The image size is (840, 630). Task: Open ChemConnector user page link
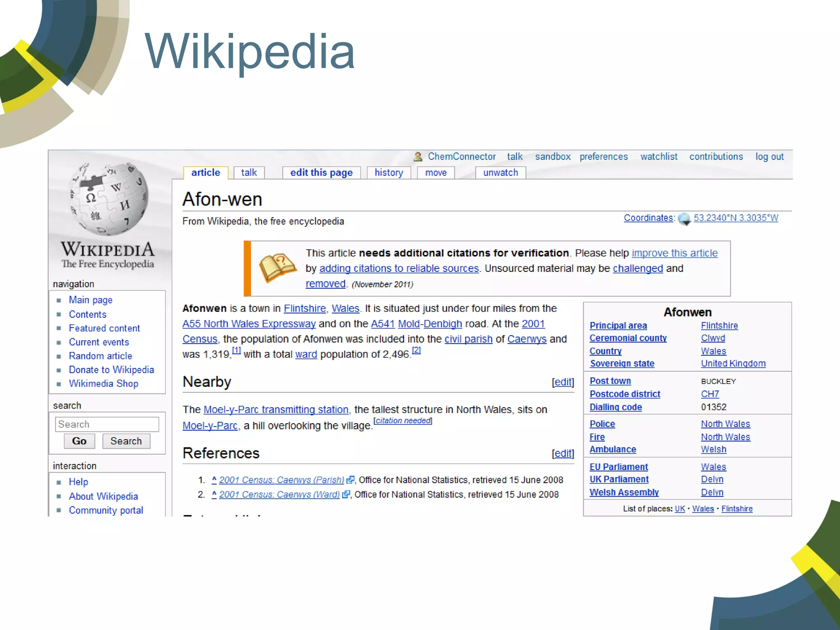pyautogui.click(x=462, y=157)
